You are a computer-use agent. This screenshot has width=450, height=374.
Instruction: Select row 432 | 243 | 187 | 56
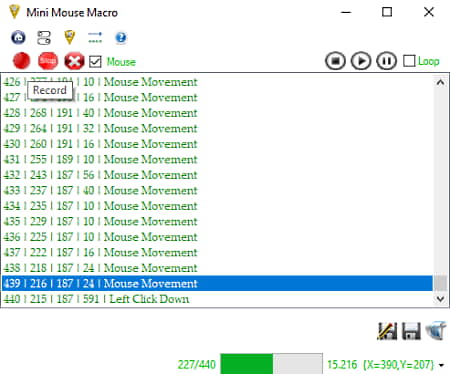click(x=217, y=175)
